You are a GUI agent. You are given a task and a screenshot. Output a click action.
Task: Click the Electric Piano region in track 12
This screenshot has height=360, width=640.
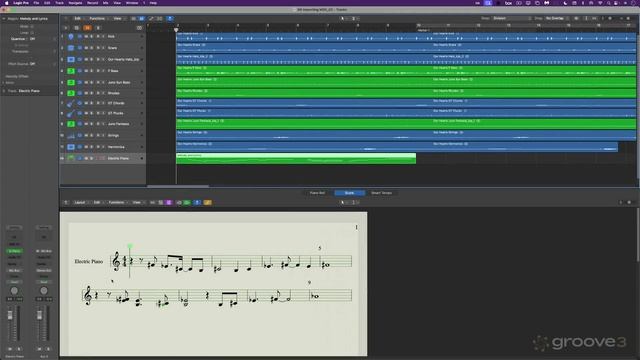point(296,158)
